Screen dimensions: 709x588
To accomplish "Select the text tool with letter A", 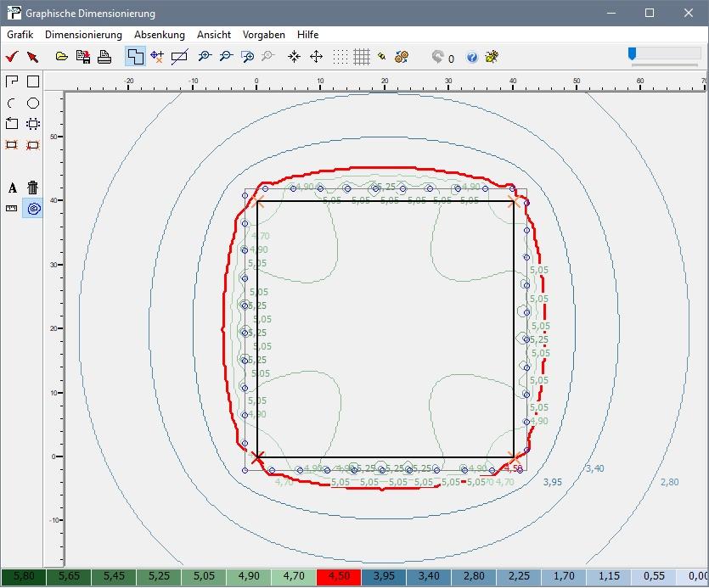I will point(12,188).
